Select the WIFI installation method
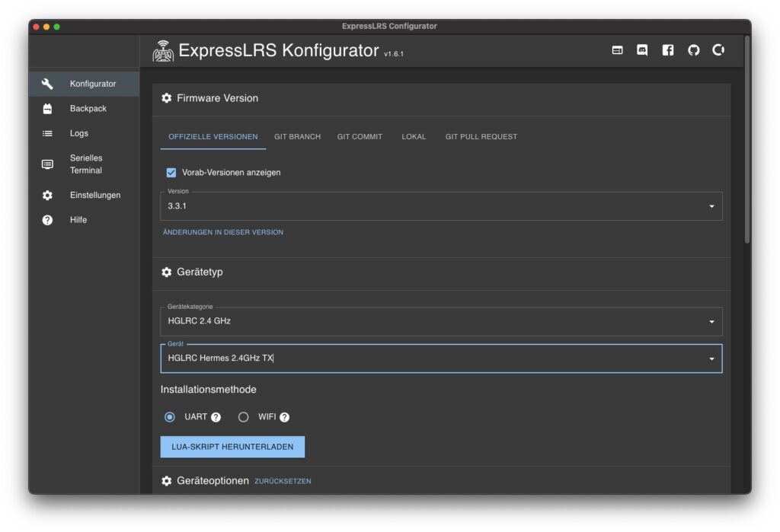Image resolution: width=780 pixels, height=532 pixels. coord(244,417)
